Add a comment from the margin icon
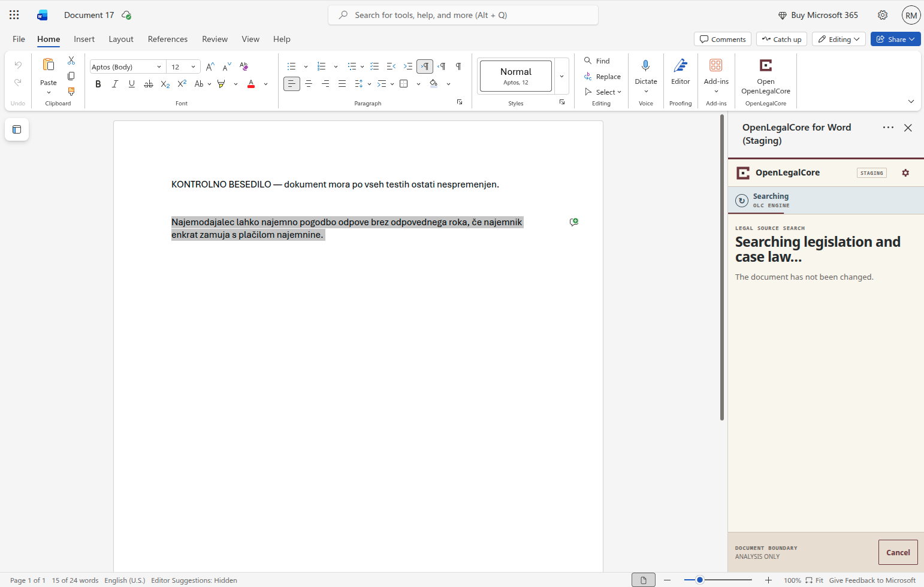The width and height of the screenshot is (924, 587). click(574, 222)
